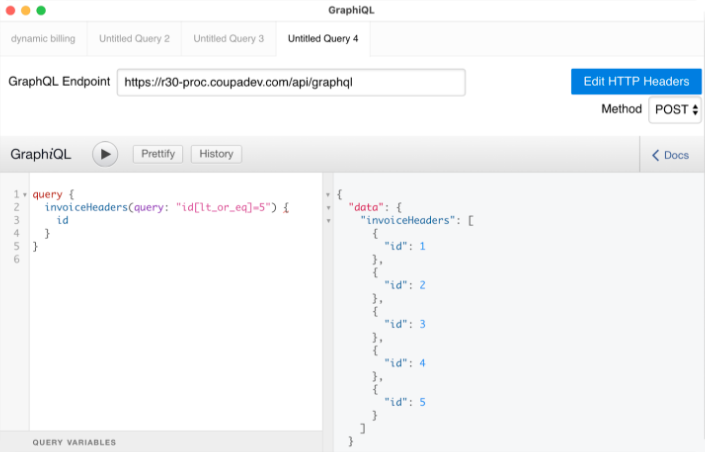Switch to Untitled Query 2 tab
The width and height of the screenshot is (705, 452).
[134, 39]
